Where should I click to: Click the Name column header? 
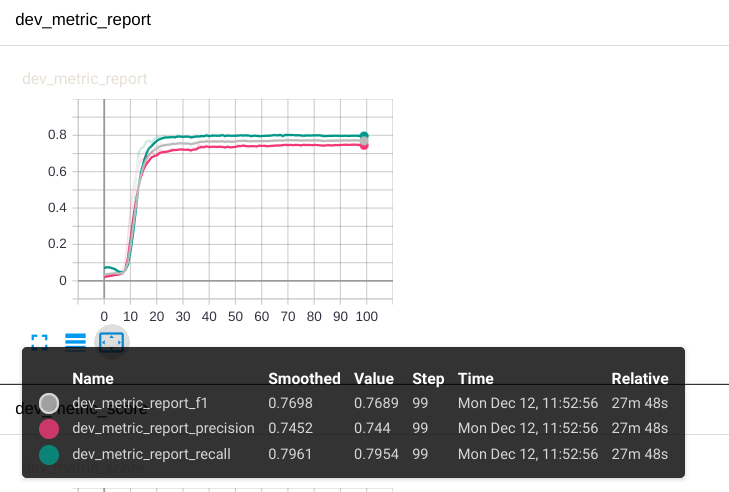click(x=93, y=379)
